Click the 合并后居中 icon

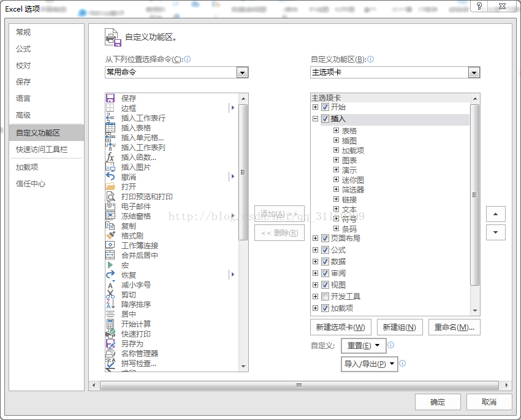coord(110,255)
